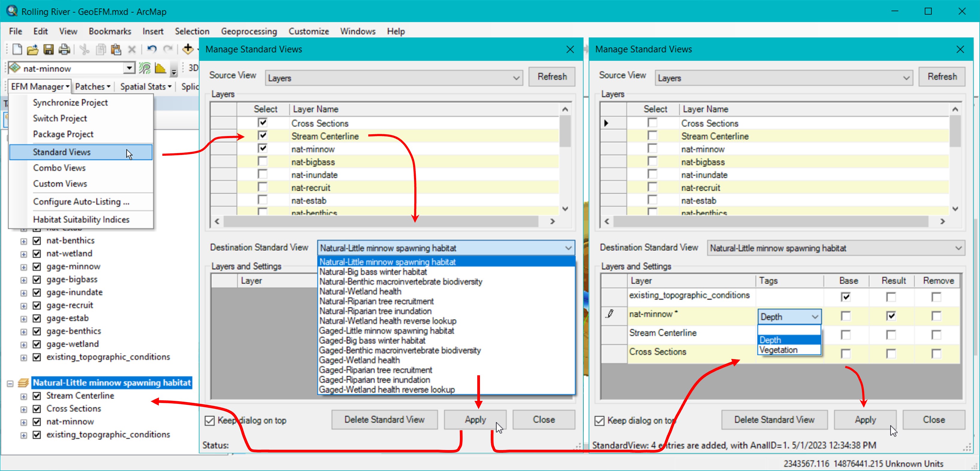The image size is (980, 471).
Task: Click the Print icon in the toolbar
Action: [64, 49]
